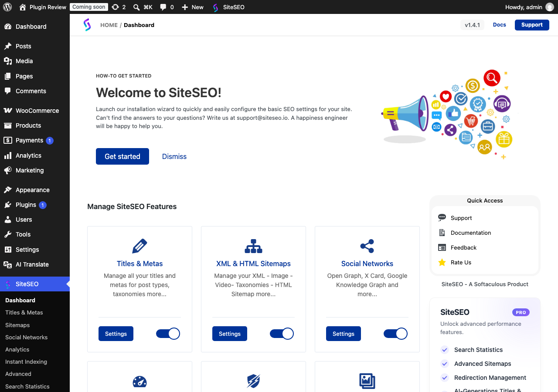Click the Marketing megaphone sidebar icon
Viewport: 558px width, 392px height.
click(x=8, y=170)
